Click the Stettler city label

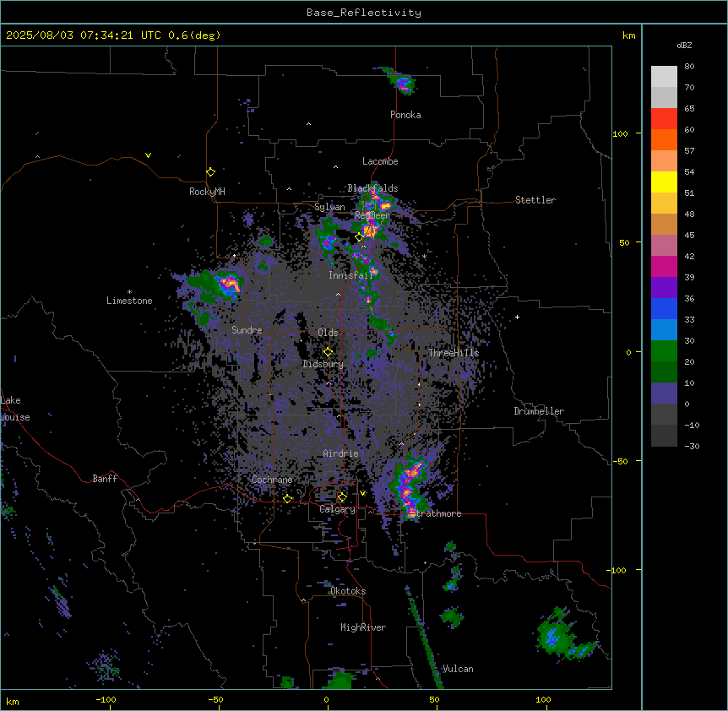tap(535, 200)
